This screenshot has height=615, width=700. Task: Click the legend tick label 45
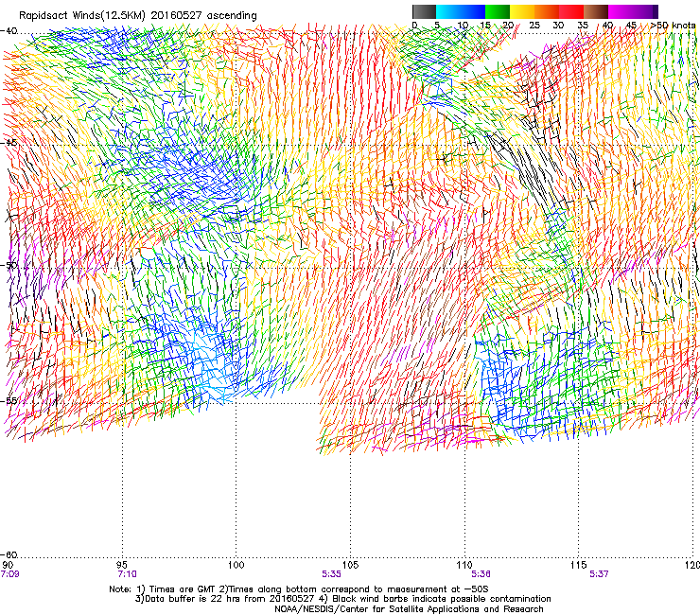point(631,26)
